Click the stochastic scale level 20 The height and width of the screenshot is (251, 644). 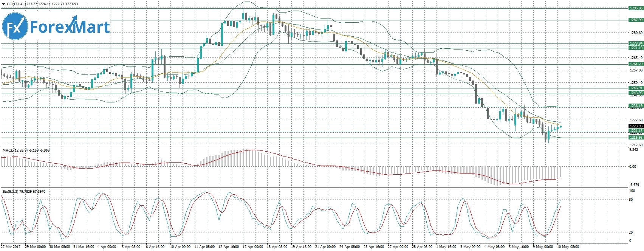(x=631, y=232)
